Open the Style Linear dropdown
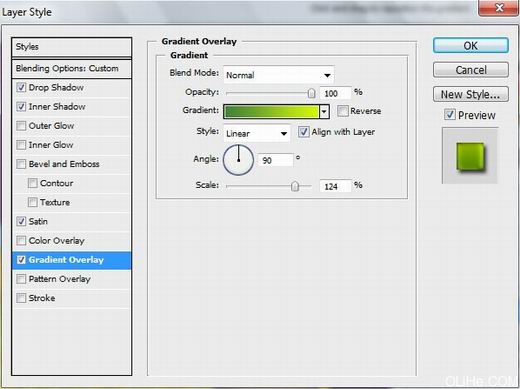The width and height of the screenshot is (520, 389). point(257,133)
